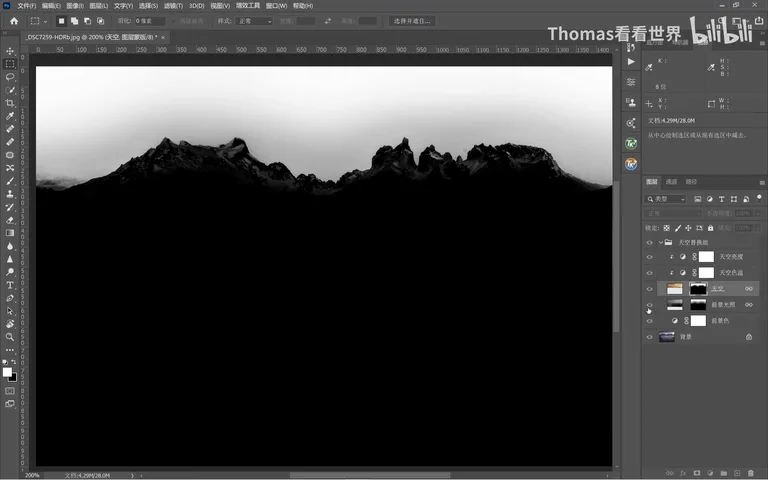Select the Pen tool
This screenshot has height=480, width=768.
pos(10,298)
